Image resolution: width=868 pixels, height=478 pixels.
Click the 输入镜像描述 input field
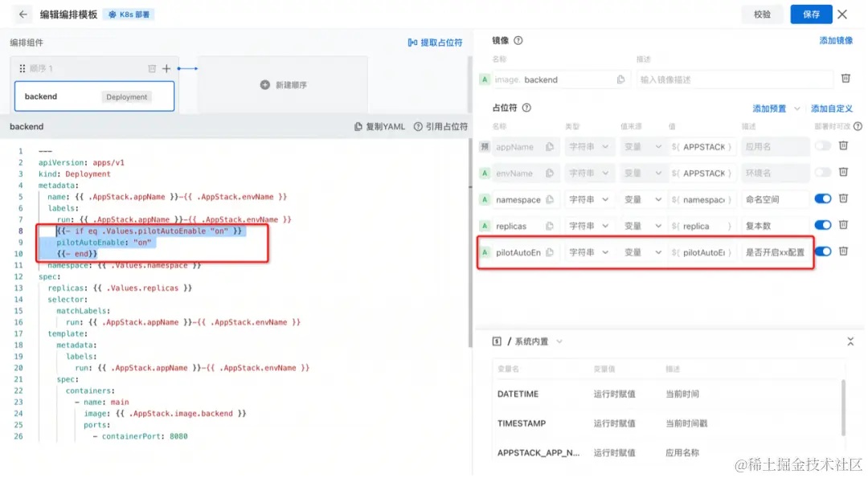pyautogui.click(x=735, y=79)
